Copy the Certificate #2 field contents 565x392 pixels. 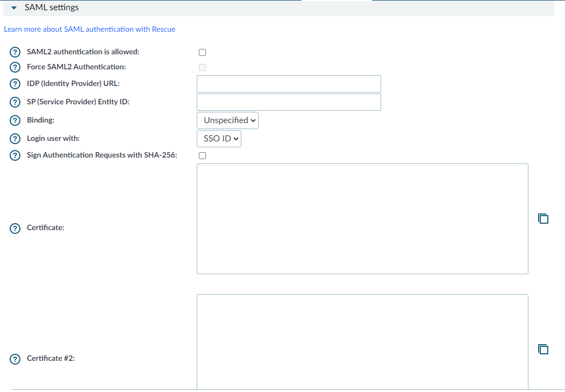point(543,349)
